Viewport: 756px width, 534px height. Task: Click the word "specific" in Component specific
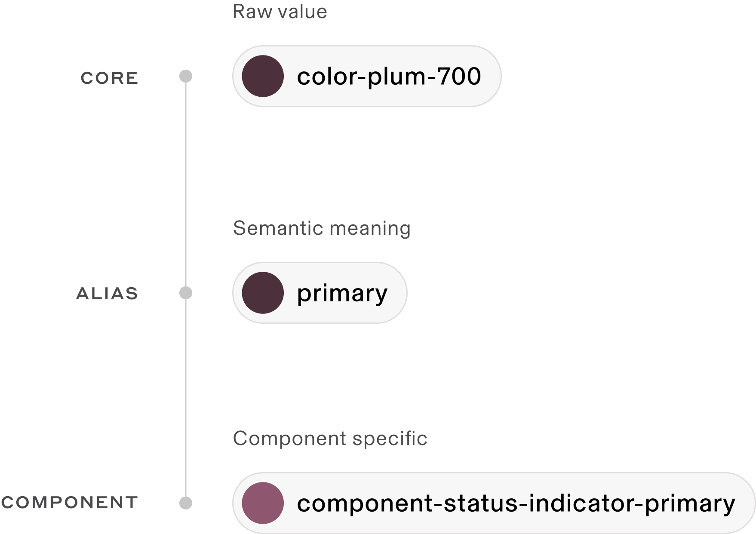390,439
